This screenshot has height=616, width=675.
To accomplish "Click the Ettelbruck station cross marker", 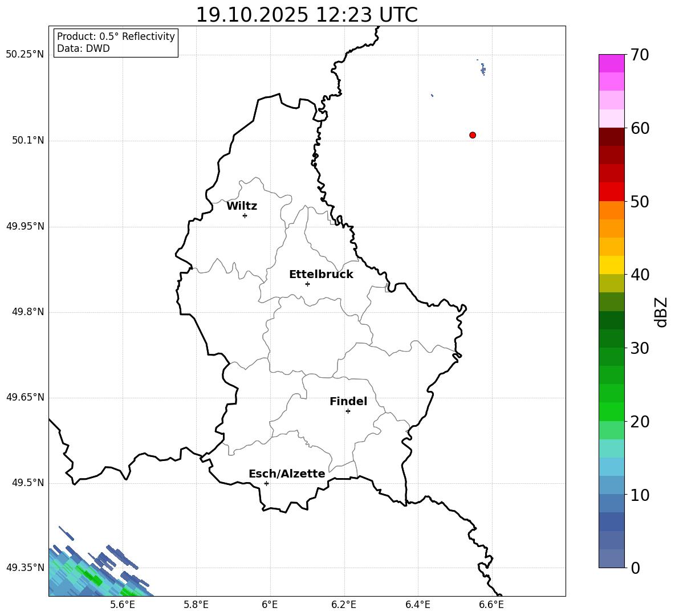I will point(307,284).
